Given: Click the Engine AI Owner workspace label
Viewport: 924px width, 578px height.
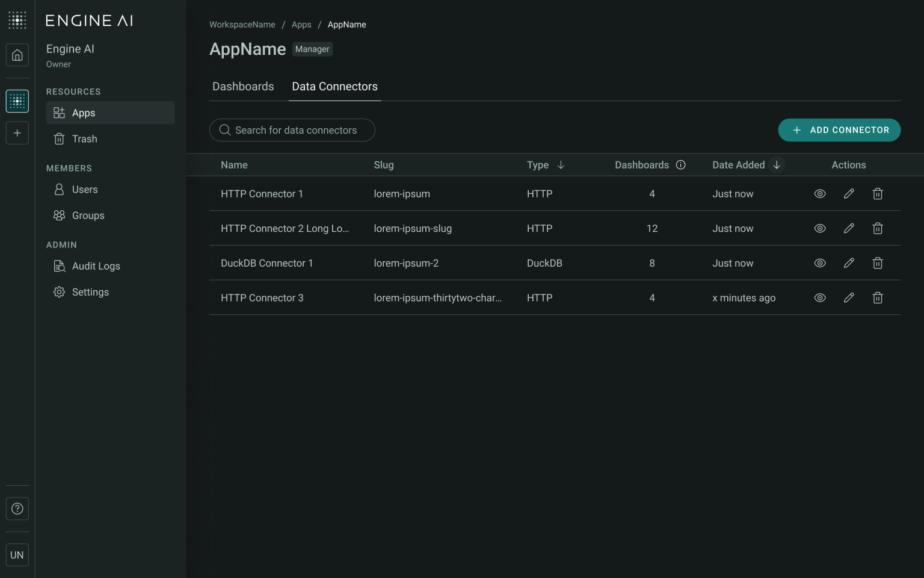Looking at the screenshot, I should pyautogui.click(x=70, y=55).
